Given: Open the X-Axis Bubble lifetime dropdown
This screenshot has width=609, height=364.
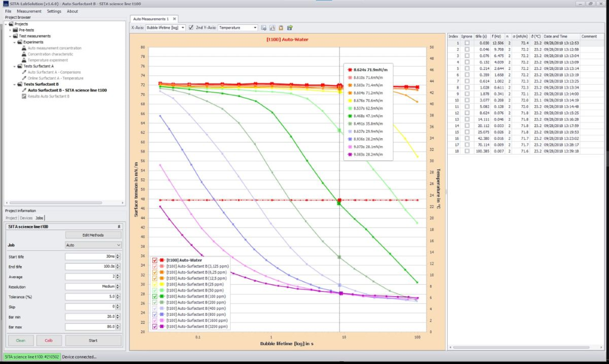Looking at the screenshot, I should click(x=183, y=27).
